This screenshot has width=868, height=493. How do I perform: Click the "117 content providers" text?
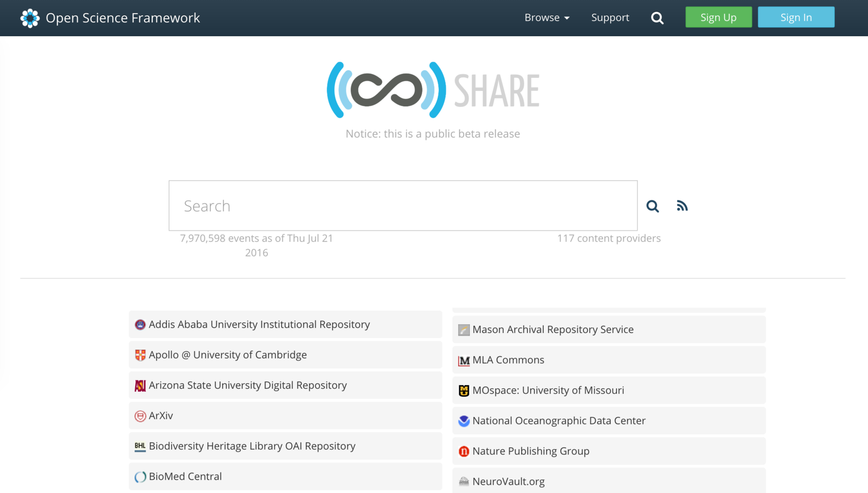coord(609,238)
